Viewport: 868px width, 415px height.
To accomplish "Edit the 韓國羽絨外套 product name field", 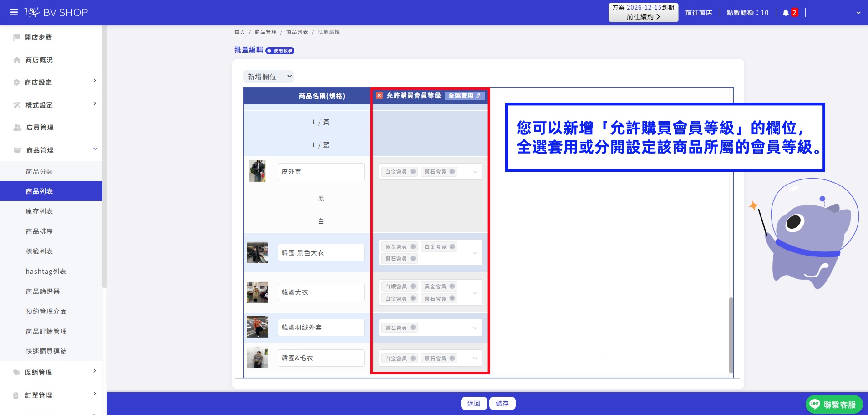I will point(321,328).
